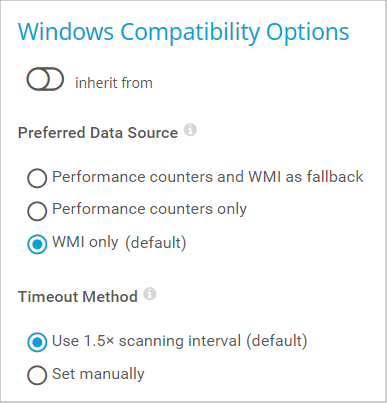The image size is (387, 403).
Task: Click the 'Use 1.5× scanning interval' label text
Action: (147, 341)
